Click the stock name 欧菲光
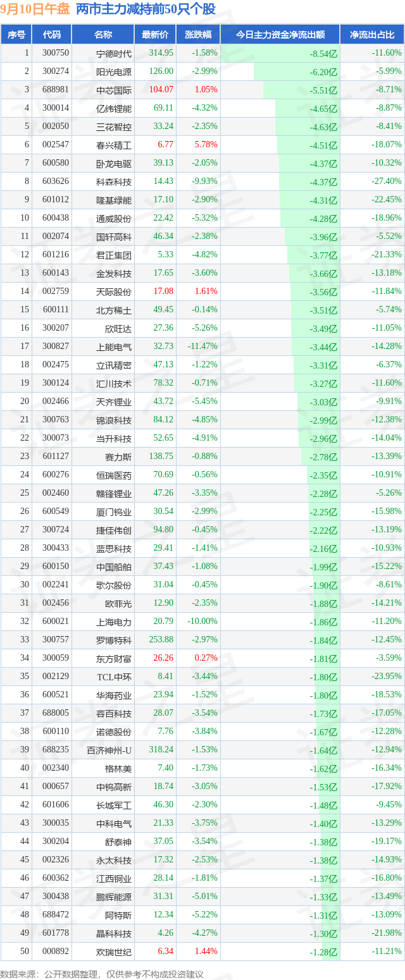 coord(118,604)
